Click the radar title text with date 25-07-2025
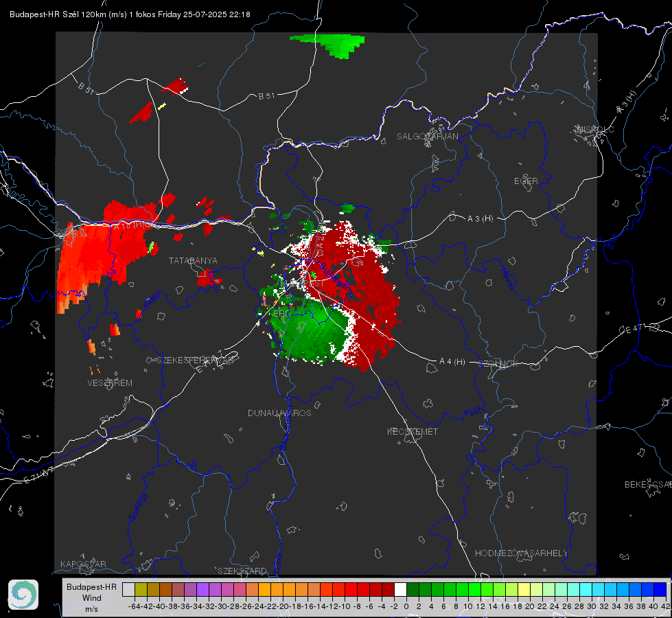 tap(130, 14)
